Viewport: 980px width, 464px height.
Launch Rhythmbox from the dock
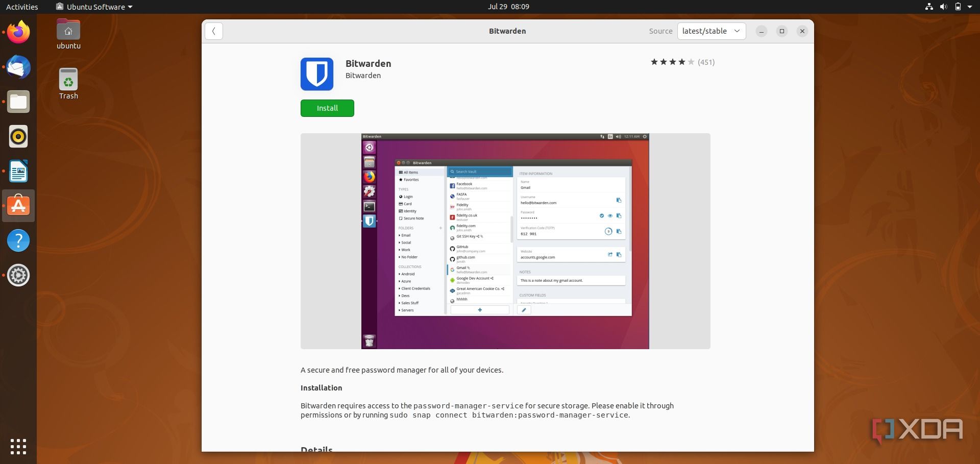18,136
